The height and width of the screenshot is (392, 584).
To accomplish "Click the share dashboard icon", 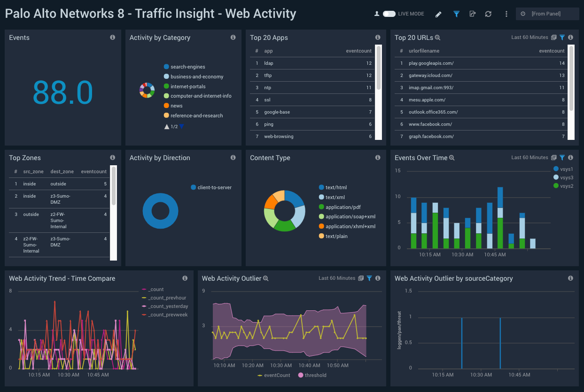I will [x=472, y=14].
